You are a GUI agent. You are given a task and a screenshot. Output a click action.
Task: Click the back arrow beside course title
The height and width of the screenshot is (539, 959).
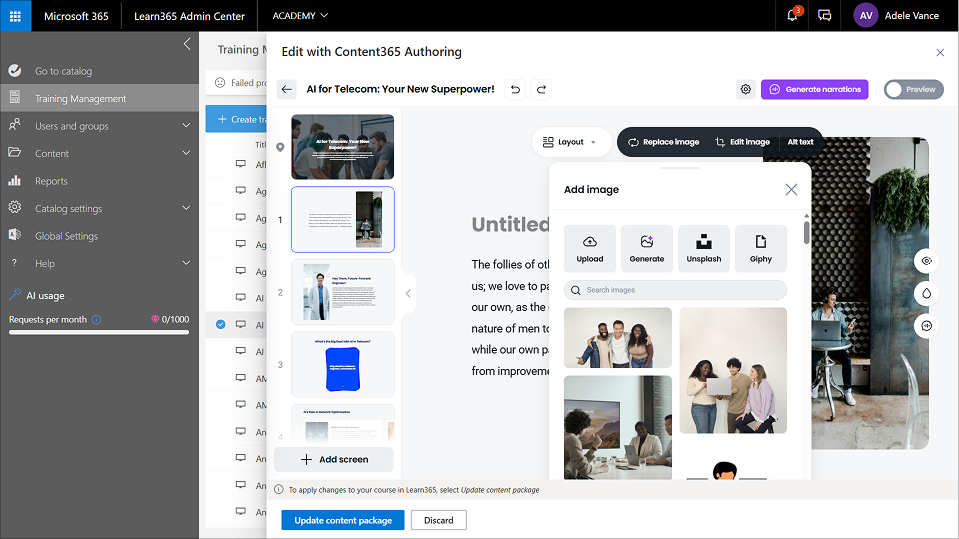pyautogui.click(x=287, y=89)
